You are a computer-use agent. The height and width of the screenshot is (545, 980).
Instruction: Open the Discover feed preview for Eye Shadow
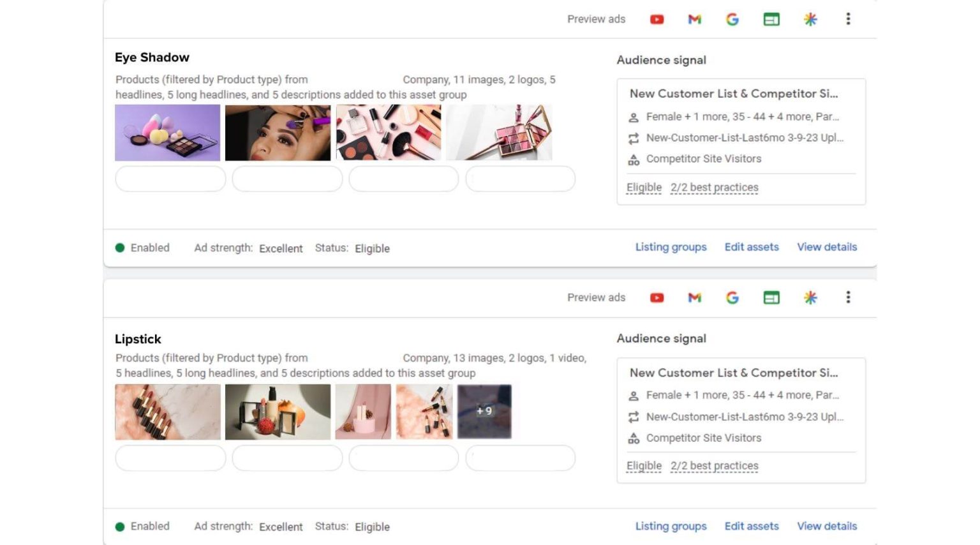810,19
